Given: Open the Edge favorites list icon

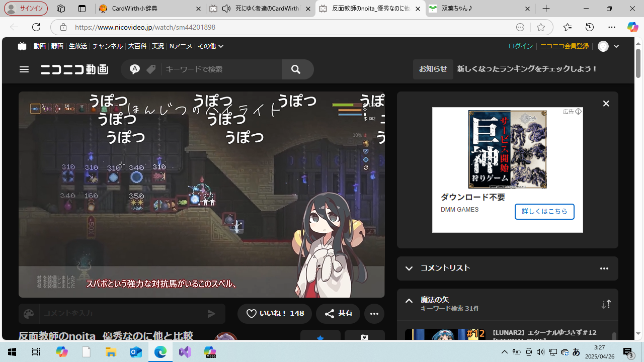Looking at the screenshot, I should coord(568,27).
